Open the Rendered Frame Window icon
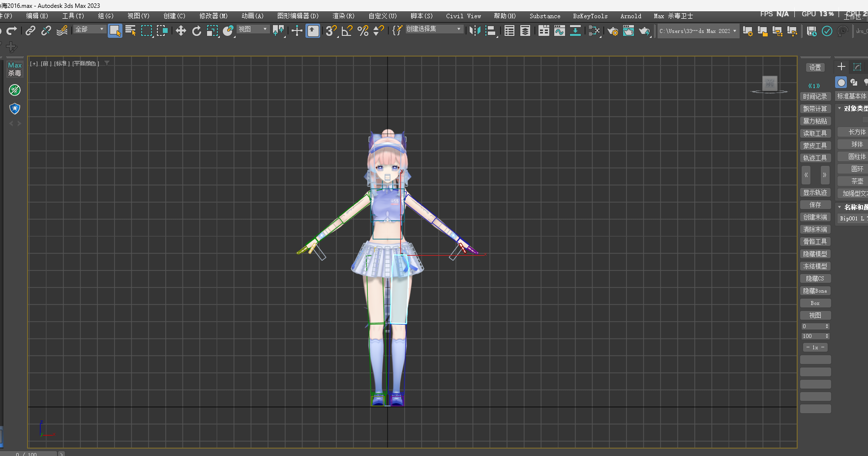This screenshot has height=456, width=868. tap(629, 31)
